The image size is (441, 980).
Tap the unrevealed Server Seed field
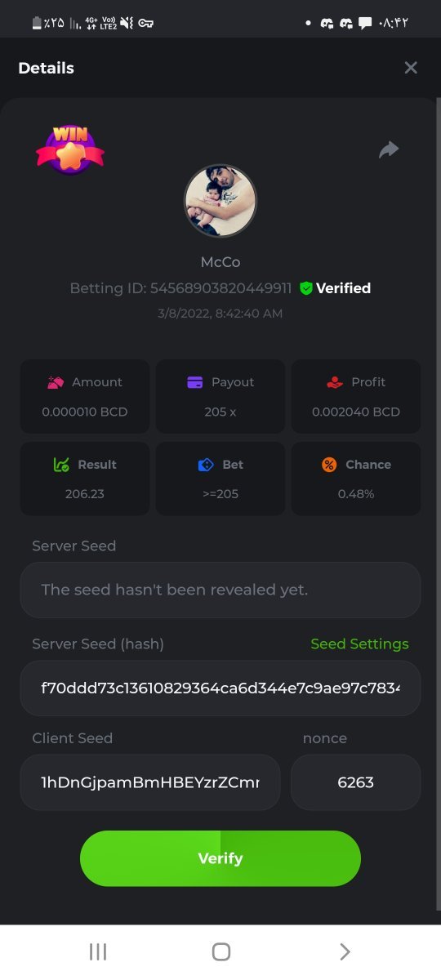pyautogui.click(x=220, y=590)
